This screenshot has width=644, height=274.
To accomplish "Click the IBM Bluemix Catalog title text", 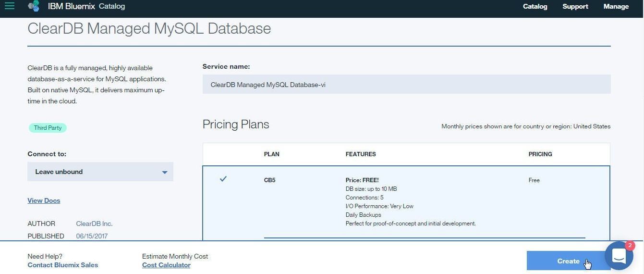I will (86, 6).
